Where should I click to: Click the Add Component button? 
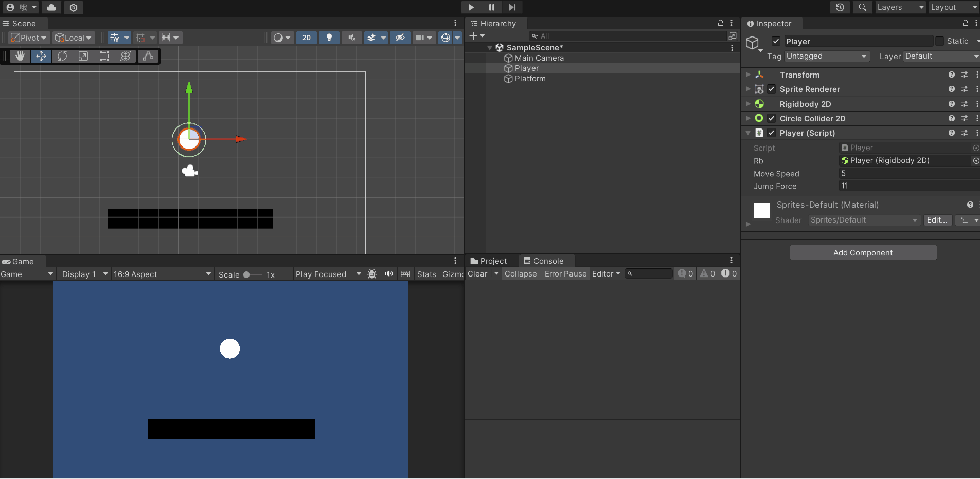[x=863, y=252]
